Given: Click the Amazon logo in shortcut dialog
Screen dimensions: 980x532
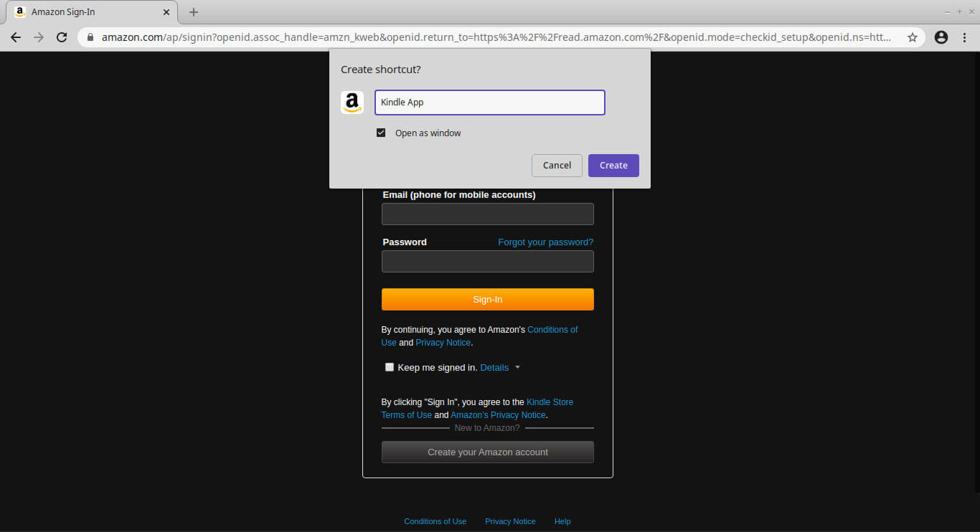Looking at the screenshot, I should click(352, 103).
